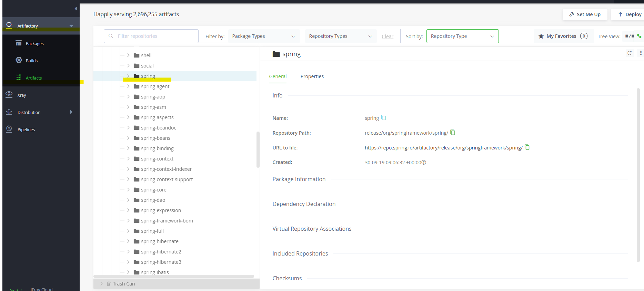The height and width of the screenshot is (291, 644).
Task: Open the Package Types filter dropdown
Action: pyautogui.click(x=264, y=36)
